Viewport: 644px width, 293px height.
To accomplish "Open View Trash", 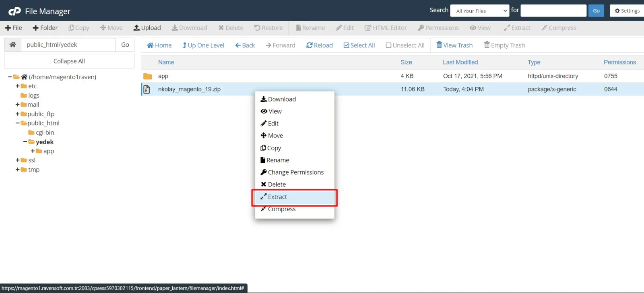I will [454, 45].
